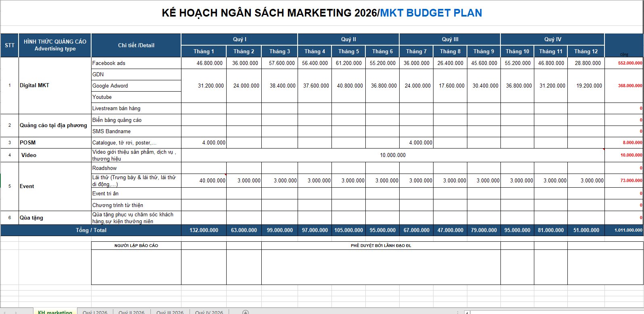Select the budget plan title cell
The image size is (644, 314).
pyautogui.click(x=322, y=13)
